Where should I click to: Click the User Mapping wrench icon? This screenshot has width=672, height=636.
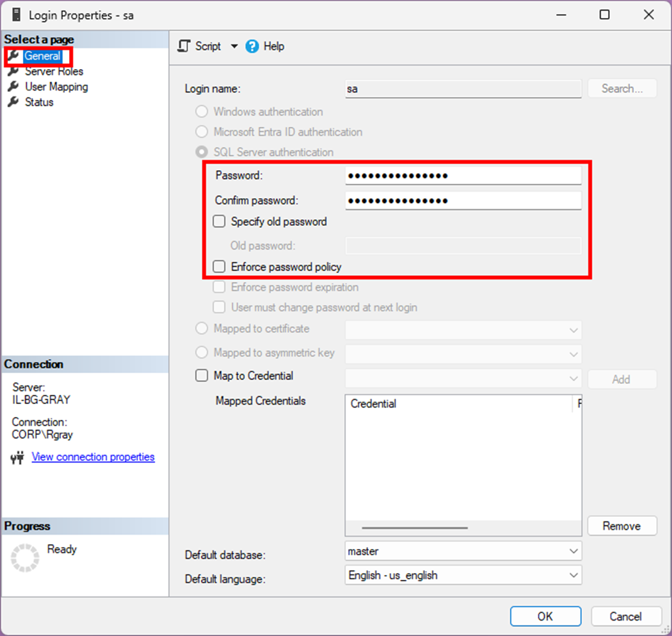[x=13, y=87]
